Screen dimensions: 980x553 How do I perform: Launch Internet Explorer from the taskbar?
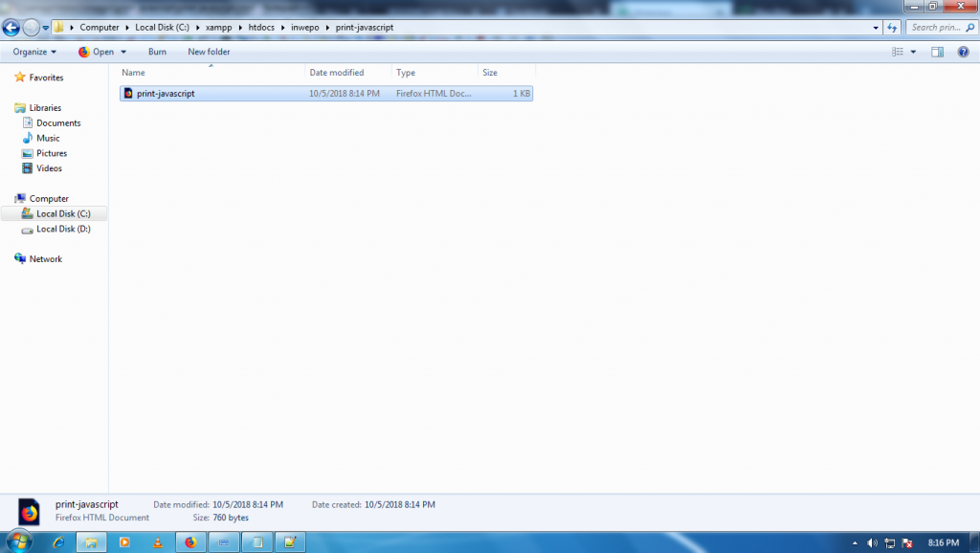pyautogui.click(x=58, y=542)
